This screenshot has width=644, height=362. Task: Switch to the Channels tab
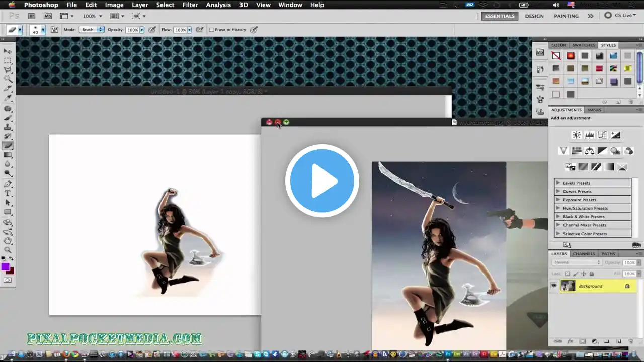click(584, 254)
